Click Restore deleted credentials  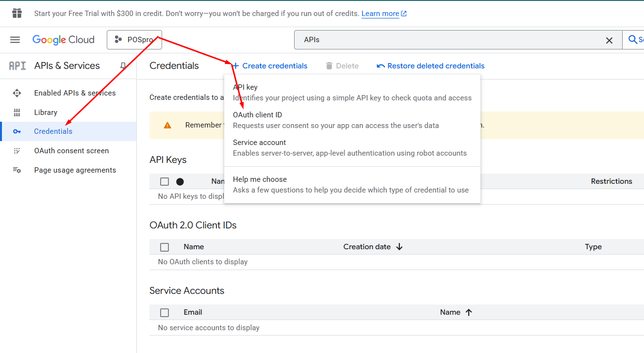tap(430, 66)
